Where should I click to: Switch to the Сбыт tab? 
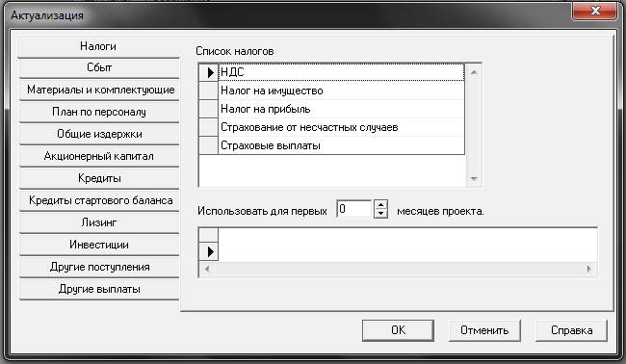point(99,67)
